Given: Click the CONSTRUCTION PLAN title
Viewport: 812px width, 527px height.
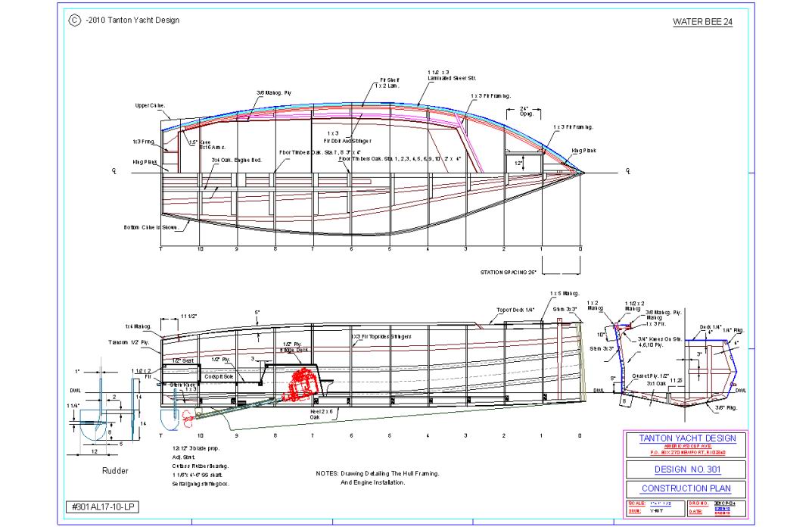Looking at the screenshot, I should pos(686,489).
